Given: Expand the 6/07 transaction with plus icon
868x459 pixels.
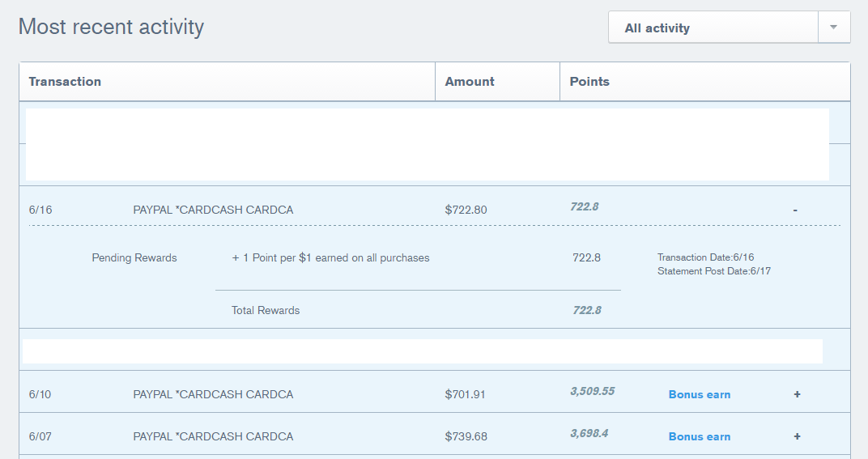Looking at the screenshot, I should click(797, 436).
